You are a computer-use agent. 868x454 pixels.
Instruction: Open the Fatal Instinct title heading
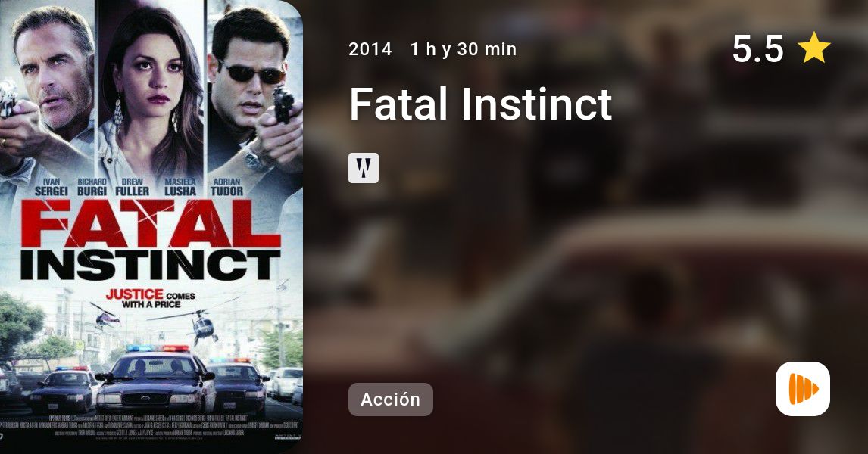[x=480, y=104]
